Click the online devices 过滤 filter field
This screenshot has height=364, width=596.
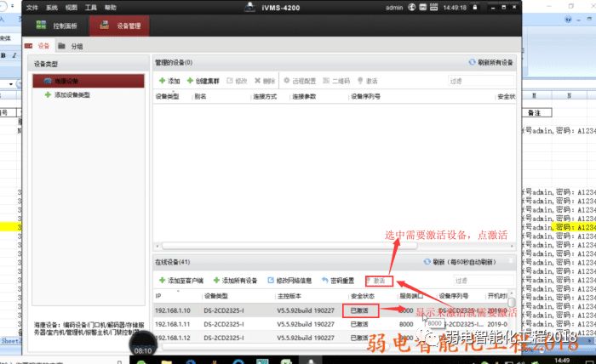(x=484, y=281)
